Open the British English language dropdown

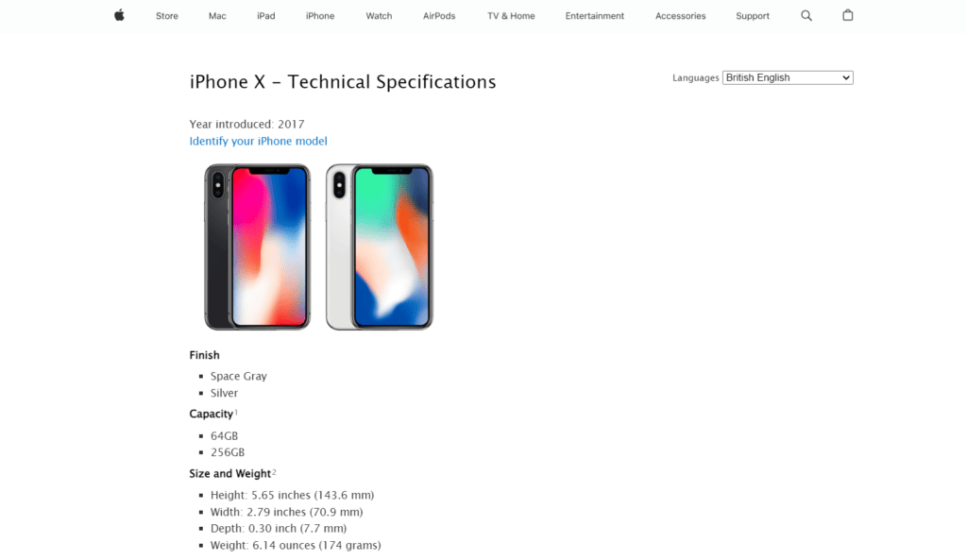pos(787,77)
